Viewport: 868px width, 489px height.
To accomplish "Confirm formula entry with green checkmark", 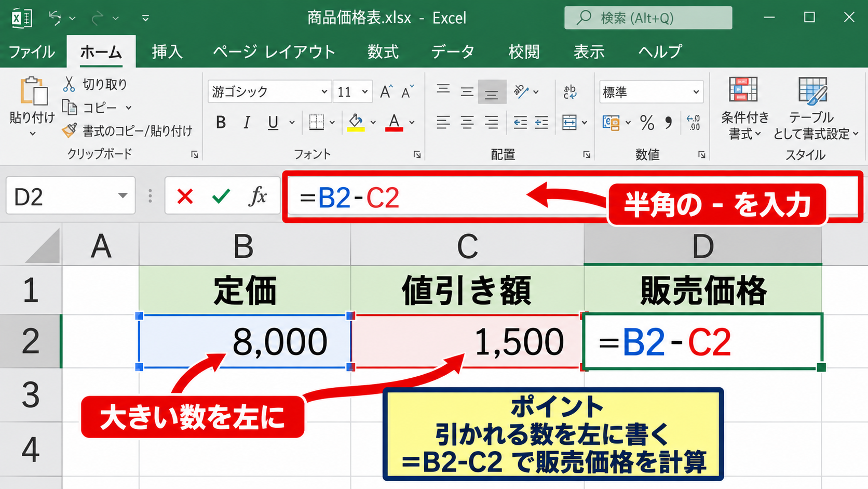I will [221, 196].
